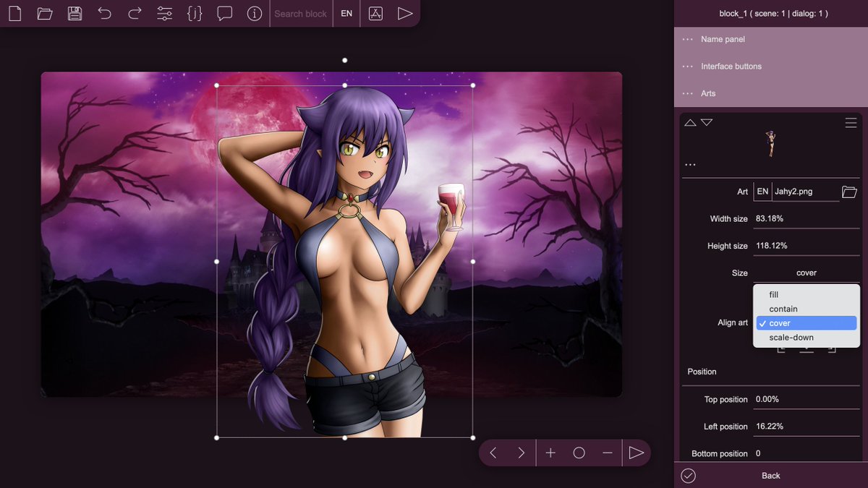The width and height of the screenshot is (868, 488).
Task: Edit Top position value 0.00%
Action: (x=807, y=399)
